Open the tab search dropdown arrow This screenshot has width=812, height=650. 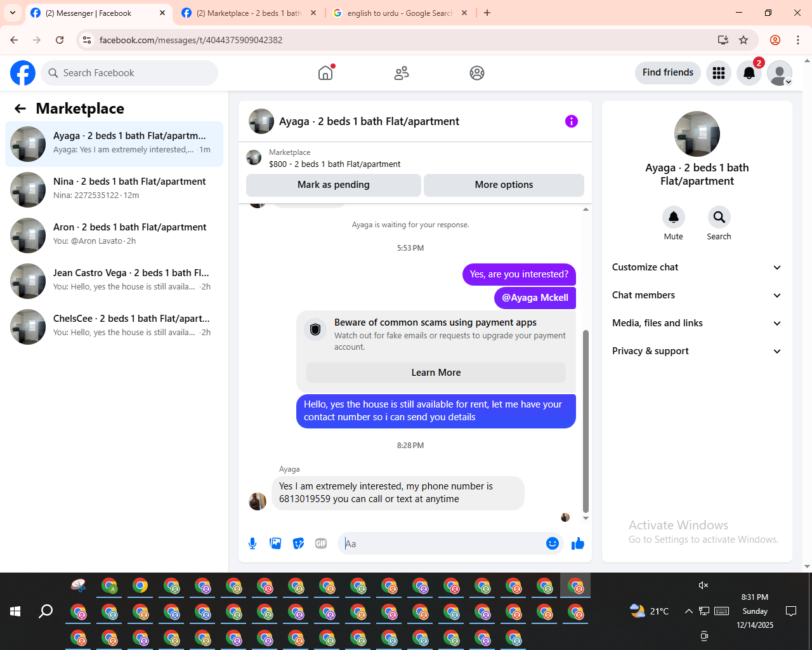click(13, 13)
